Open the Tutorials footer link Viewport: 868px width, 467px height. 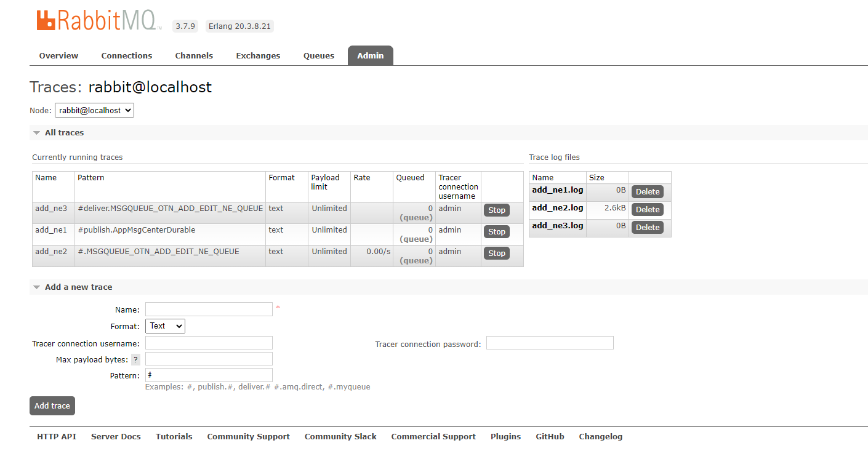[174, 437]
